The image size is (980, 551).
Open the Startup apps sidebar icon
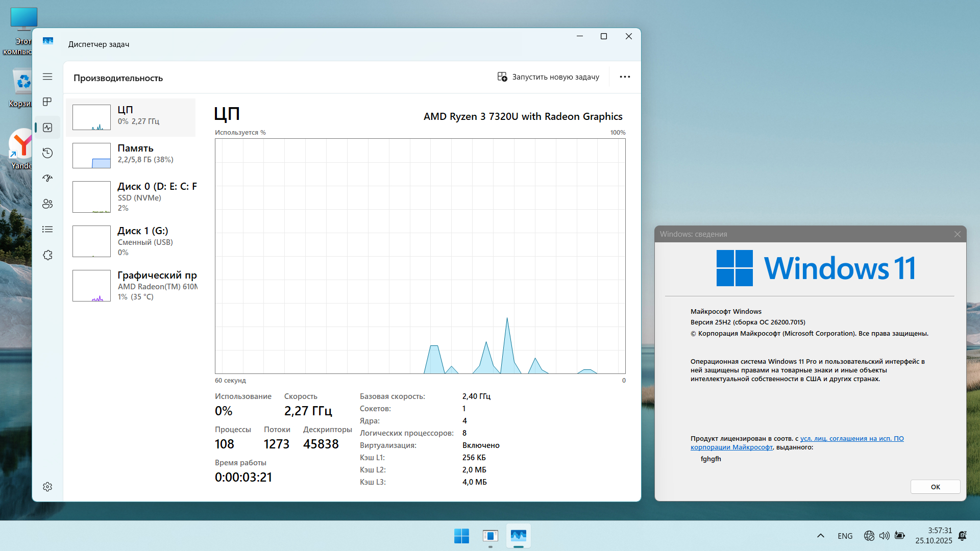47,179
